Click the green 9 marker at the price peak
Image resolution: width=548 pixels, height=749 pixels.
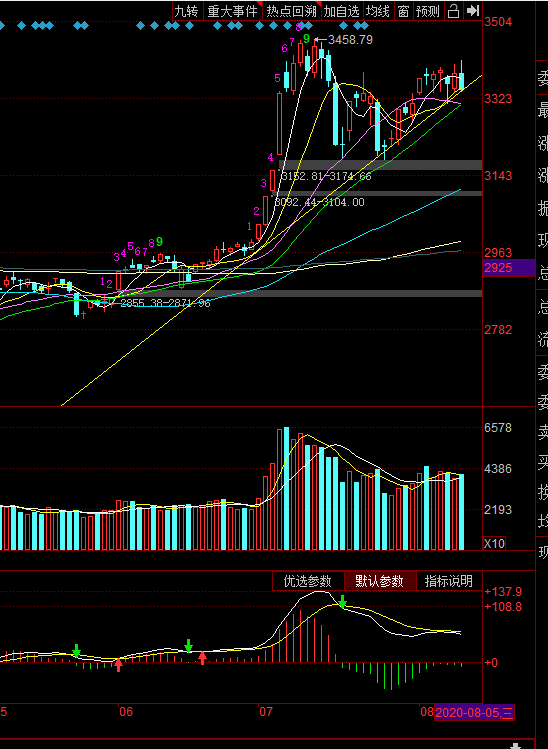coord(307,39)
